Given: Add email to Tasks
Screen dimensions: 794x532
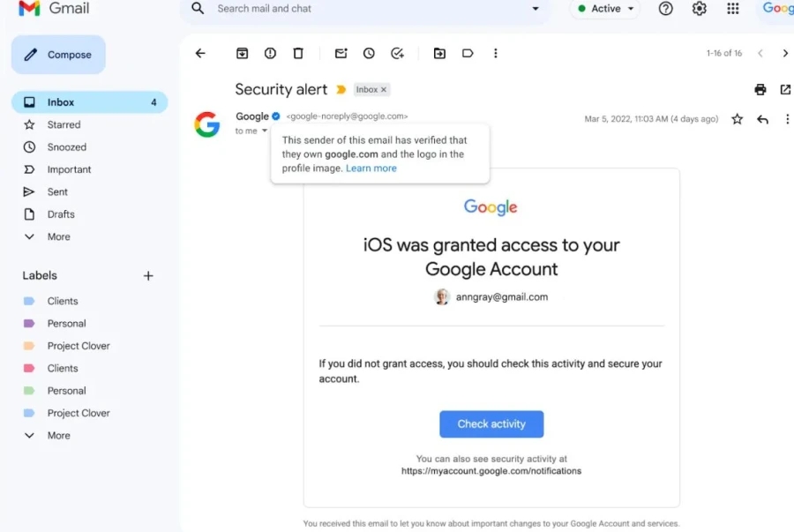Looking at the screenshot, I should point(397,53).
